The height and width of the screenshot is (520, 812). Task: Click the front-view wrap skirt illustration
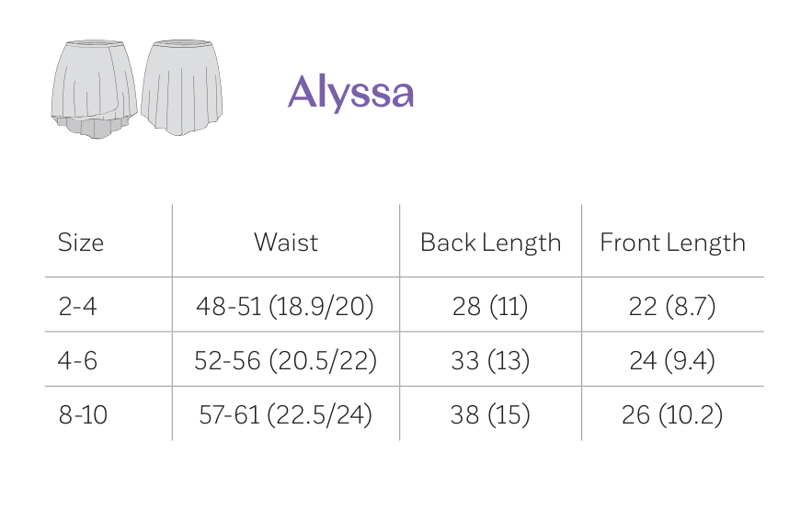(94, 83)
